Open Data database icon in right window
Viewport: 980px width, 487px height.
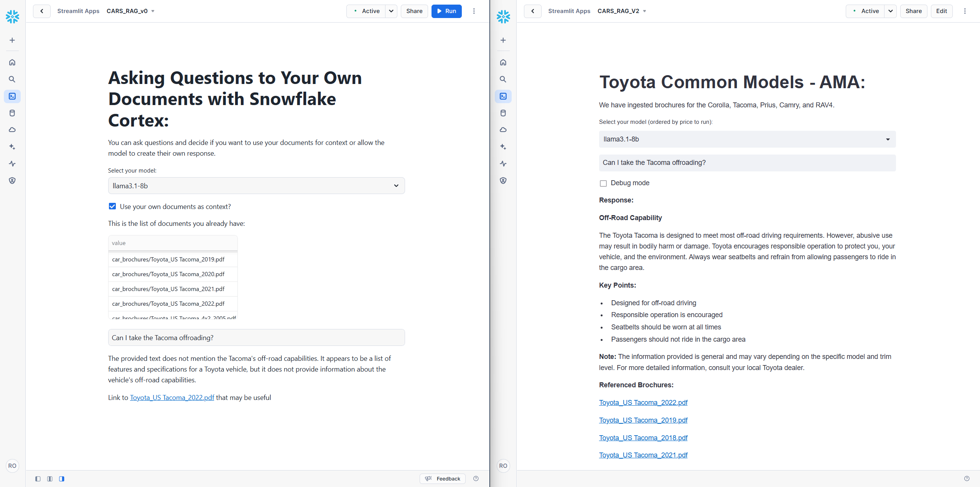(x=503, y=113)
